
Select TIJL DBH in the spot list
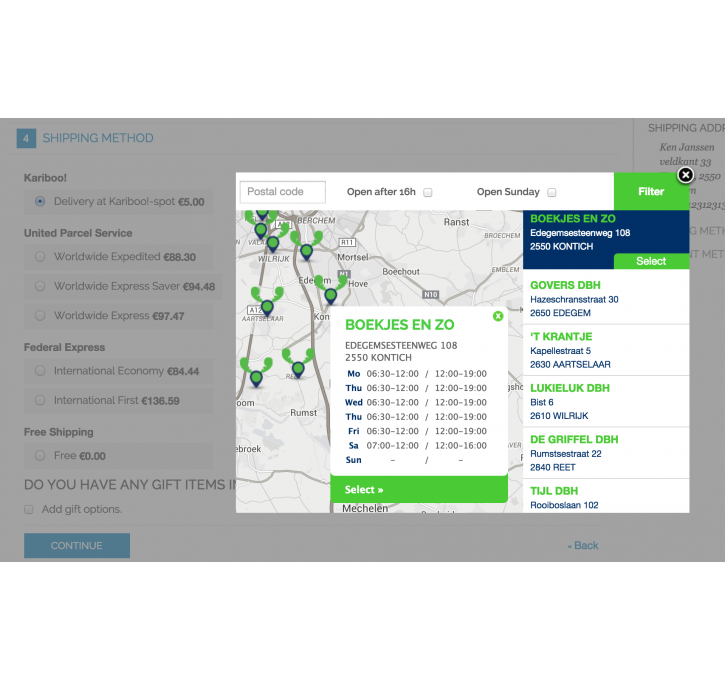tap(606, 496)
